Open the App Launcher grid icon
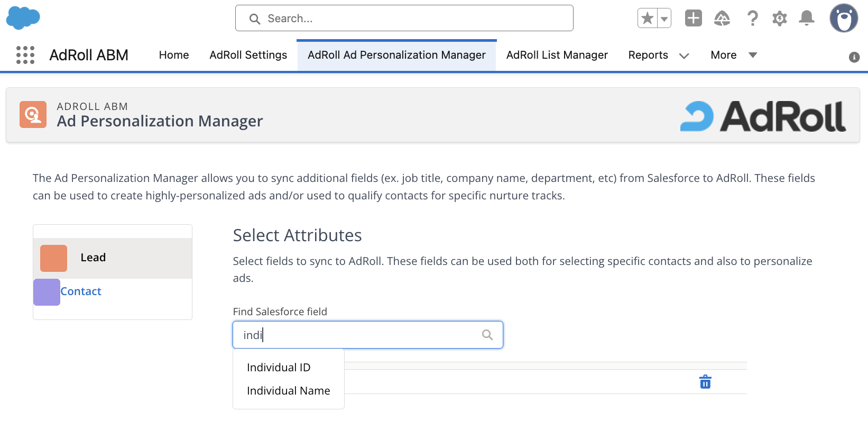This screenshot has width=868, height=421. [x=25, y=55]
